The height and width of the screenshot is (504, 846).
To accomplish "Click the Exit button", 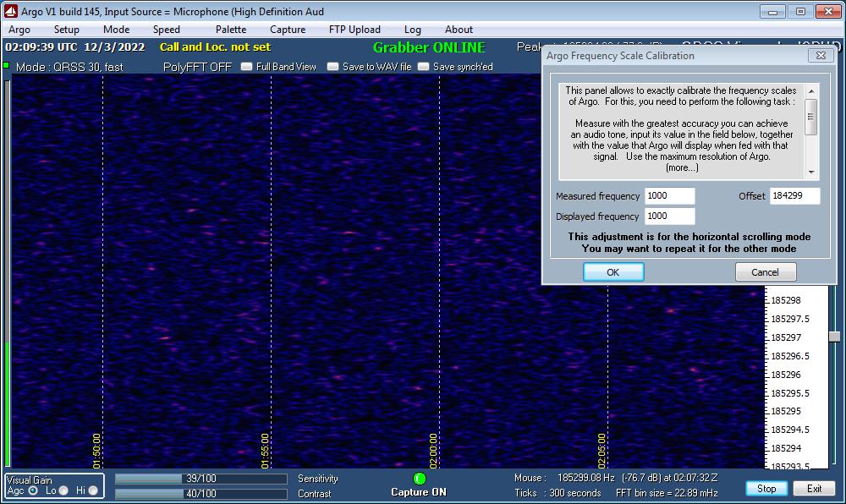I will [814, 489].
